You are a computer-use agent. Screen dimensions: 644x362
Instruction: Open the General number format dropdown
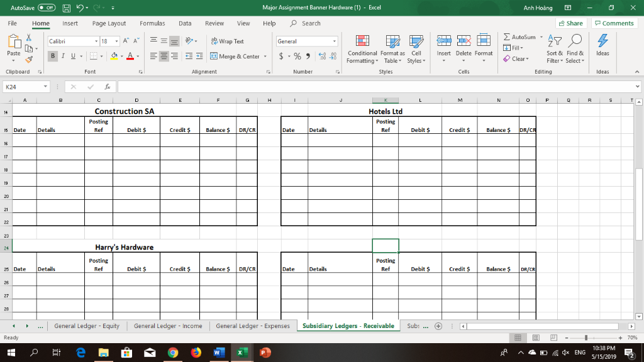coord(334,41)
